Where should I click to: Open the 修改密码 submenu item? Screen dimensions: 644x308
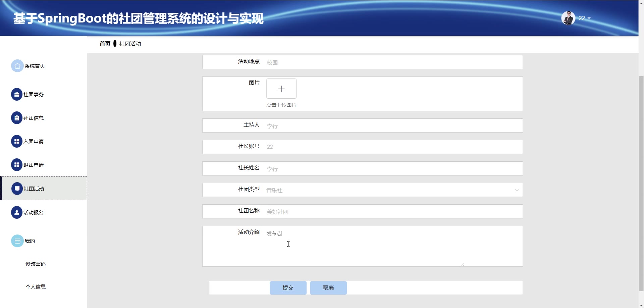(x=36, y=264)
